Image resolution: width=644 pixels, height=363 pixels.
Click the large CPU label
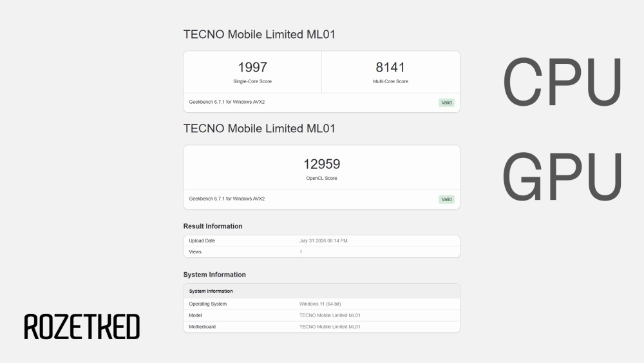[x=562, y=81]
